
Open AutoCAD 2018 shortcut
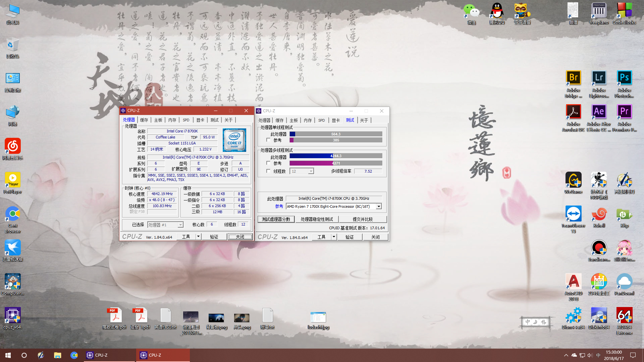click(573, 287)
